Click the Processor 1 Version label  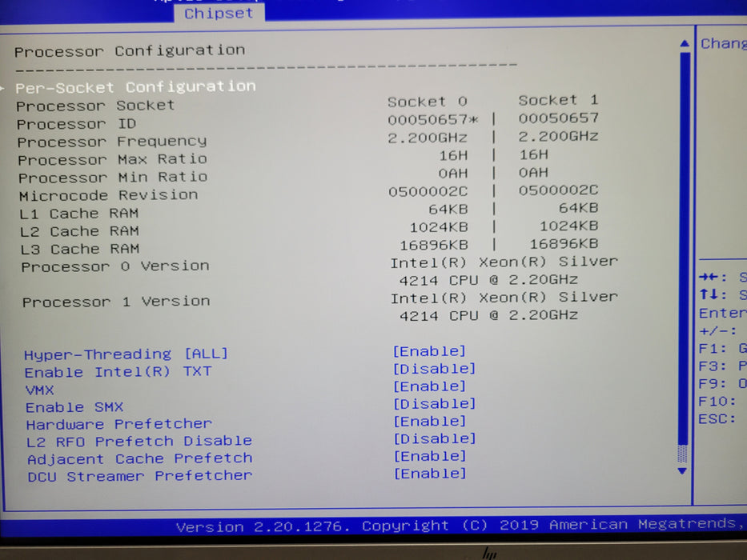click(116, 302)
